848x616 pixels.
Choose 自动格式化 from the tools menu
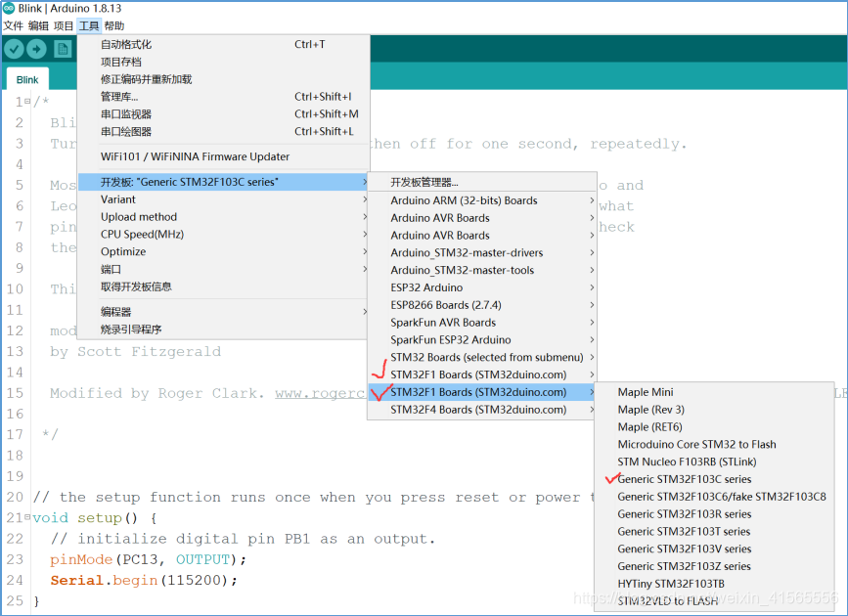pyautogui.click(x=224, y=44)
